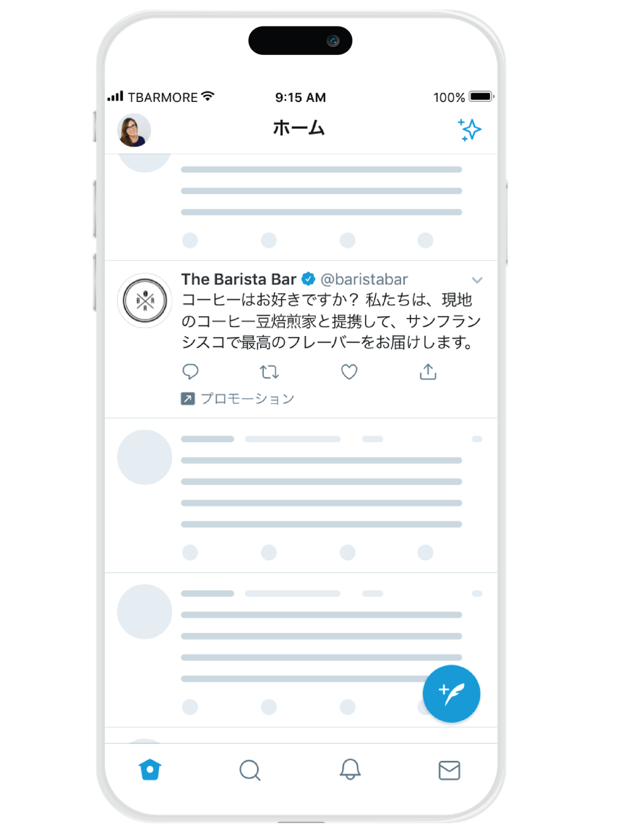Open the @baristabar handle
The height and width of the screenshot is (840, 618).
[364, 279]
